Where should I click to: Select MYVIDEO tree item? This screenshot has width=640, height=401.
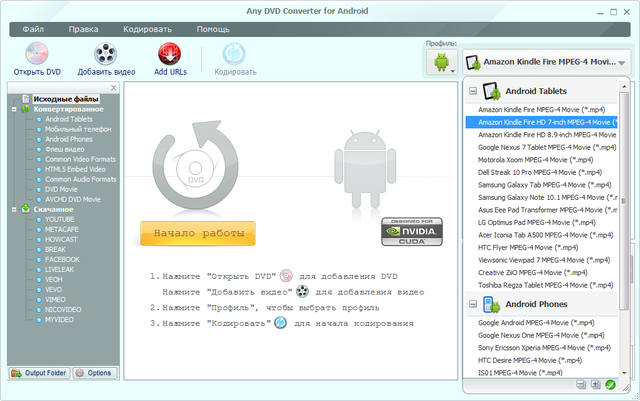click(x=59, y=320)
